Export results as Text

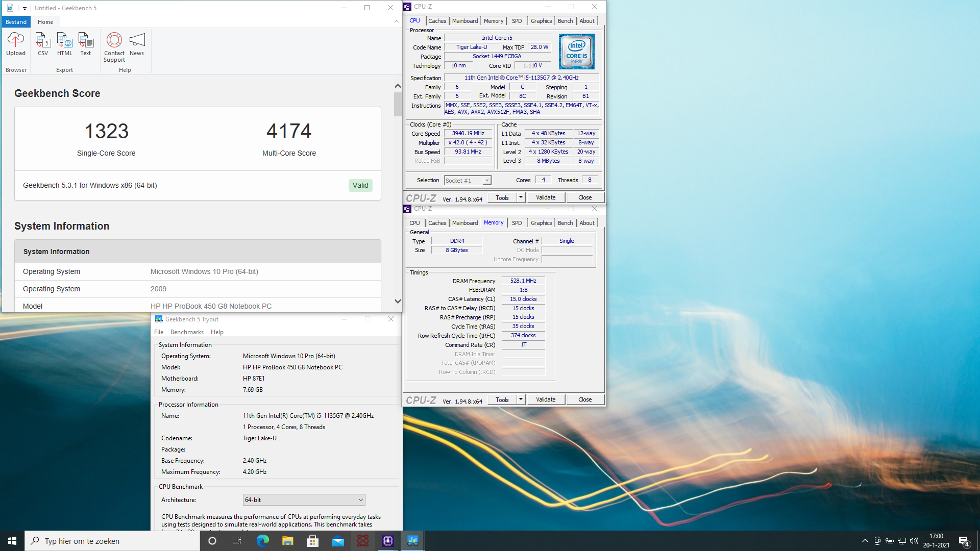click(86, 44)
